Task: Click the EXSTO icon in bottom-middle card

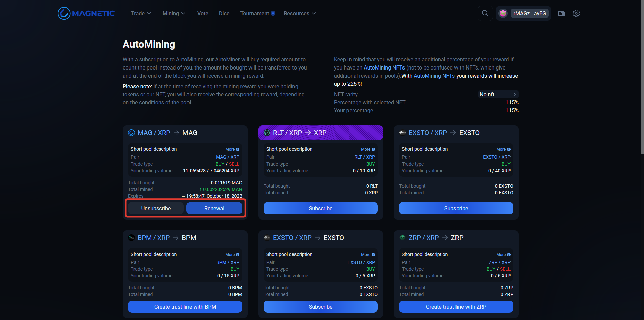Action: (267, 238)
